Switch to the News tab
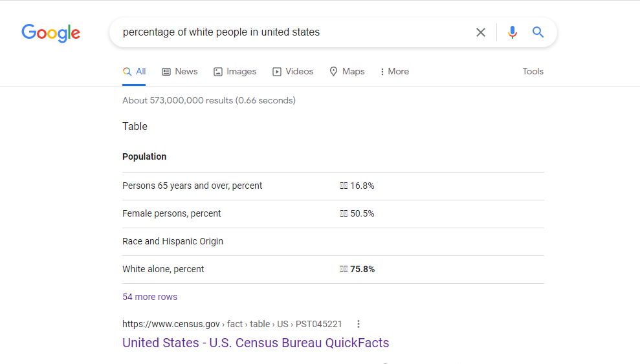The width and height of the screenshot is (640, 364). tap(180, 72)
